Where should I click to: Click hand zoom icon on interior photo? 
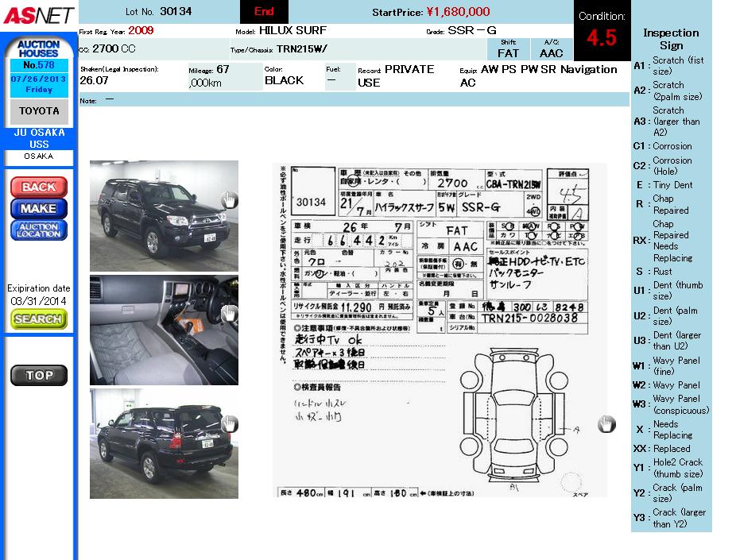pos(229,313)
